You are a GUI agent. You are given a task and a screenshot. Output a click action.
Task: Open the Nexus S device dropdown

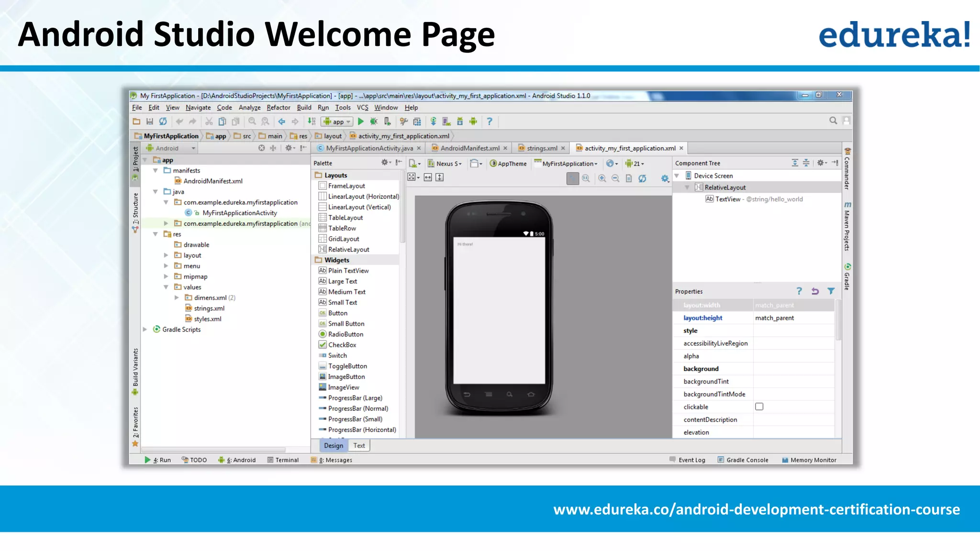click(x=445, y=164)
